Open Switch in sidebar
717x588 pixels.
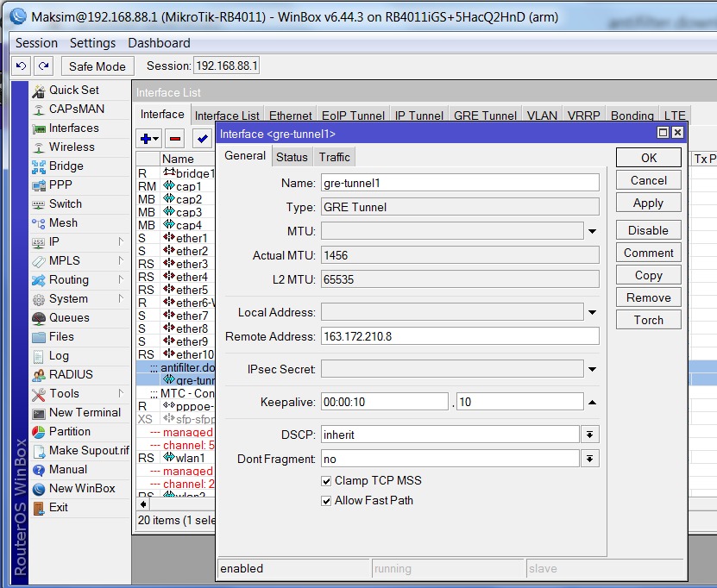click(66, 203)
